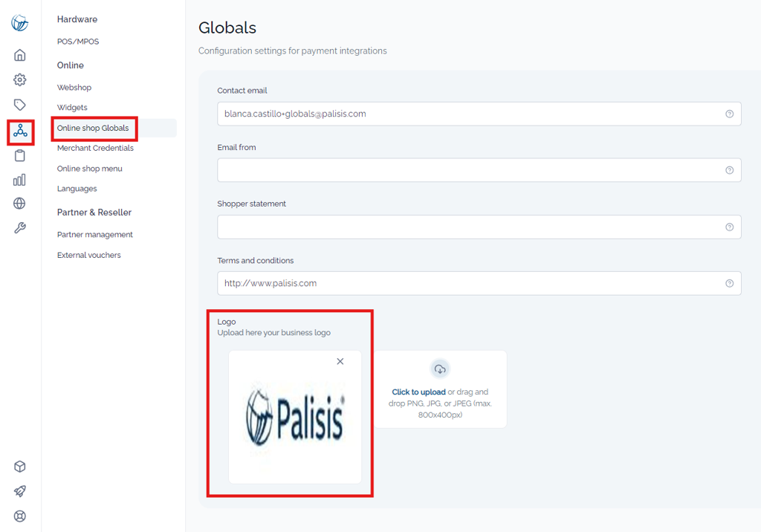
Task: Select Online shop Globals menu item
Action: [93, 128]
